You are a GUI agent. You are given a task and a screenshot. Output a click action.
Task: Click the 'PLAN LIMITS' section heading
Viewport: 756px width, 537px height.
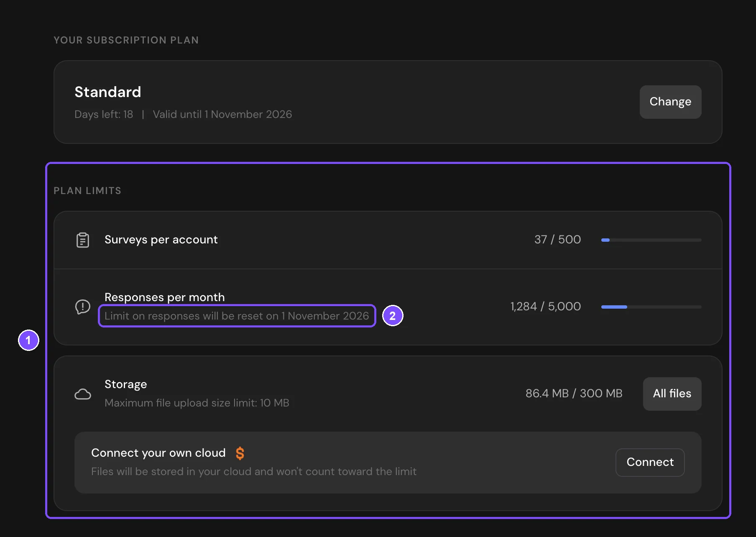coord(87,191)
